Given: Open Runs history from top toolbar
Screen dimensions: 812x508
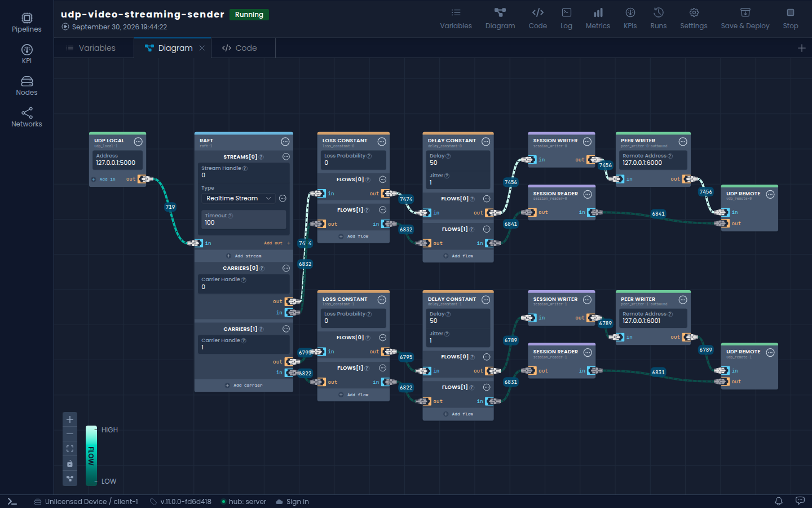Looking at the screenshot, I should point(658,19).
